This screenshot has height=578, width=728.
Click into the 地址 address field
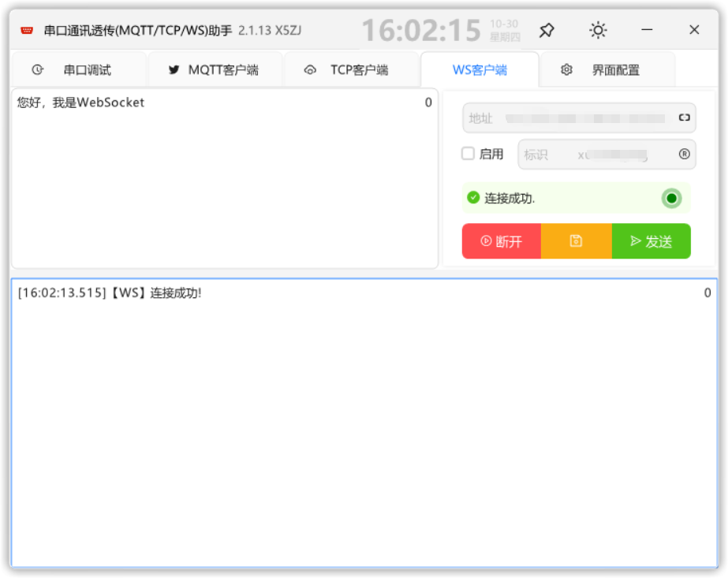[579, 118]
